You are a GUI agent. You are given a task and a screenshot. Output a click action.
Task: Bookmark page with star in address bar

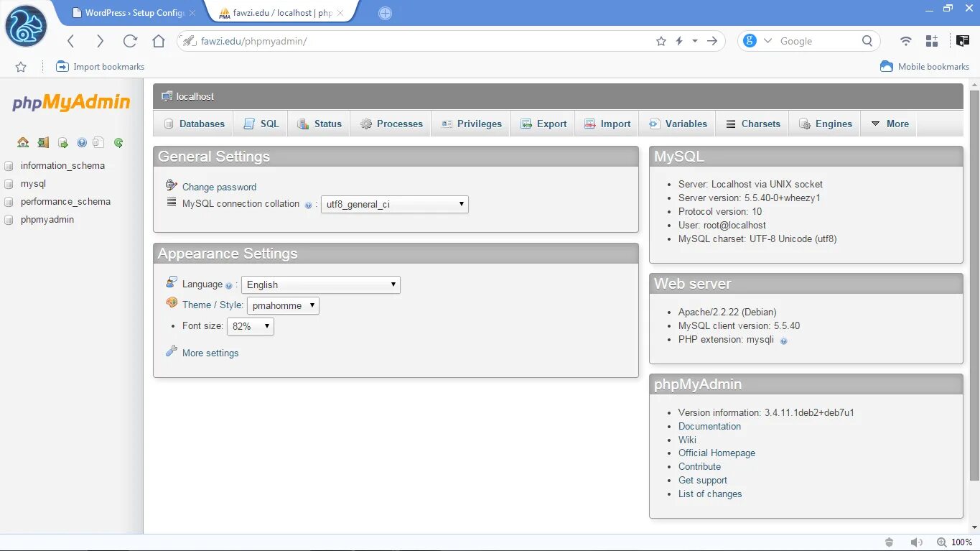click(x=661, y=41)
